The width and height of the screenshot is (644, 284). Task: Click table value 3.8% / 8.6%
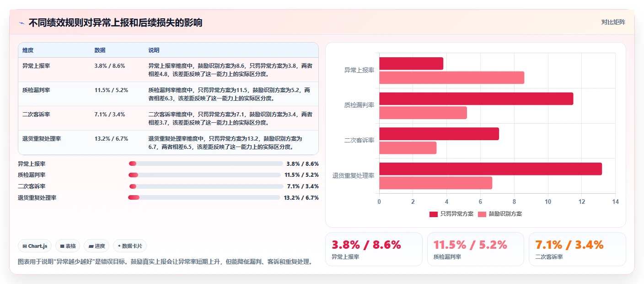[x=109, y=66]
